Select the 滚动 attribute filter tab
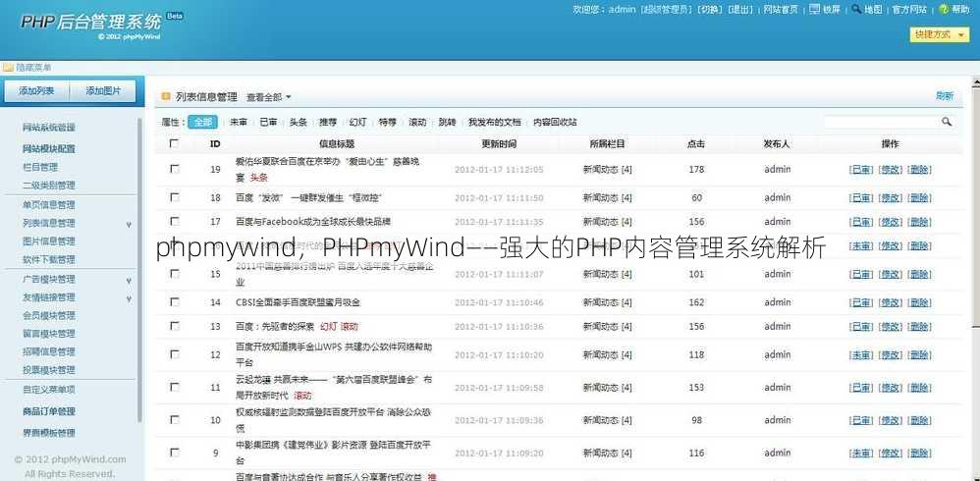Image resolution: width=980 pixels, height=481 pixels. (417, 123)
